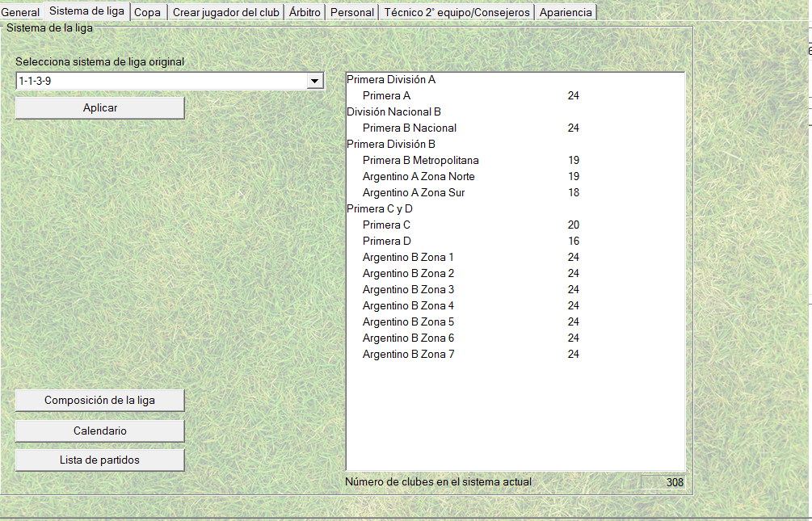
Task: Click the club count value 308
Action: pyautogui.click(x=663, y=482)
